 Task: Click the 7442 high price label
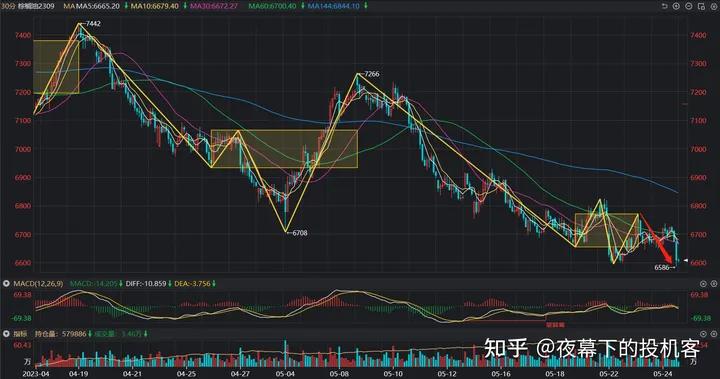93,23
